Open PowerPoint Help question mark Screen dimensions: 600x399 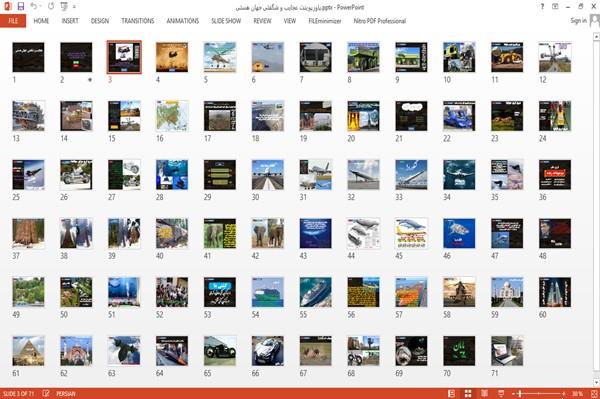pos(542,7)
